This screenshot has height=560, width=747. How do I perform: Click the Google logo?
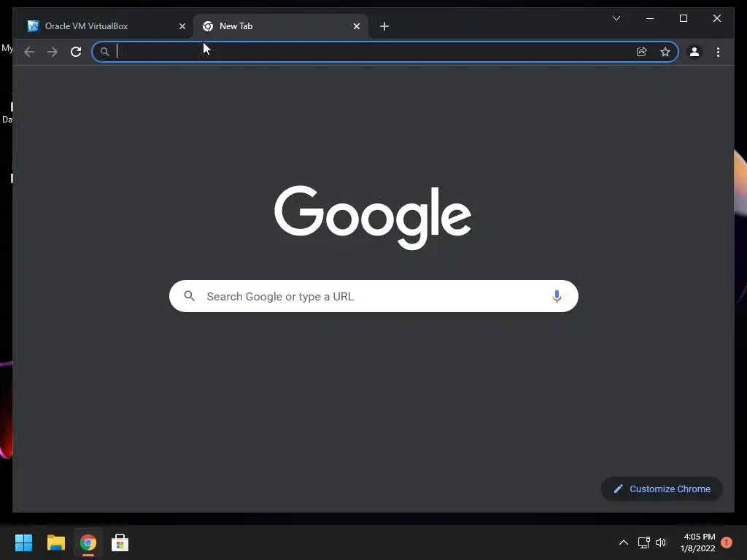click(373, 217)
